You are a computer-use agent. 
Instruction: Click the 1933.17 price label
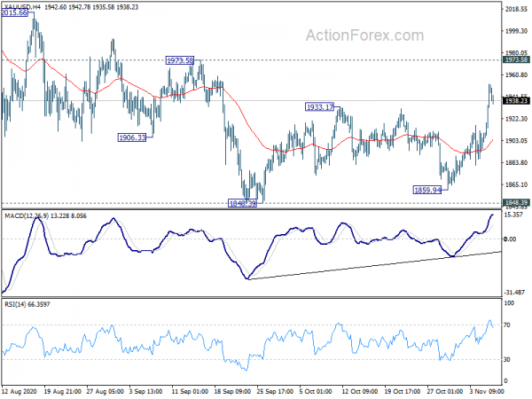pos(319,107)
